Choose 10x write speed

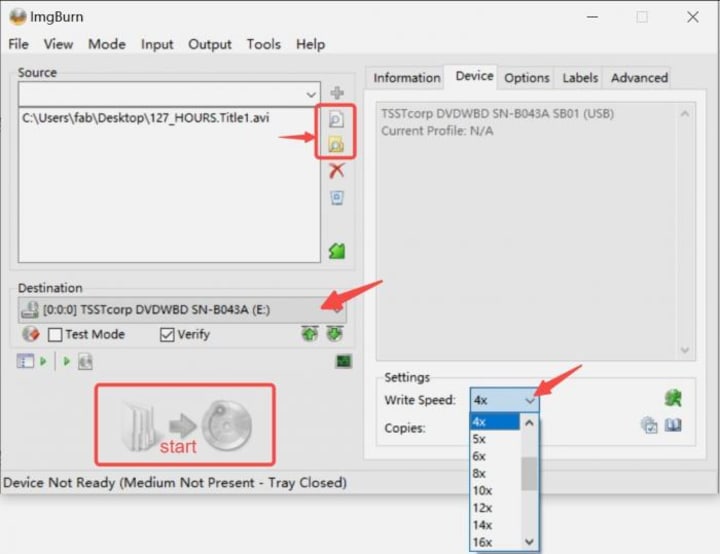pyautogui.click(x=495, y=491)
